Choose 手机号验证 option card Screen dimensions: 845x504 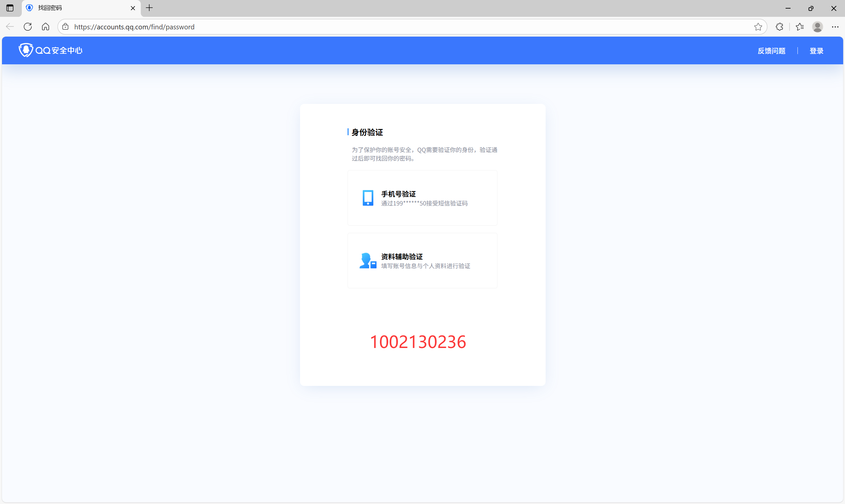point(422,198)
